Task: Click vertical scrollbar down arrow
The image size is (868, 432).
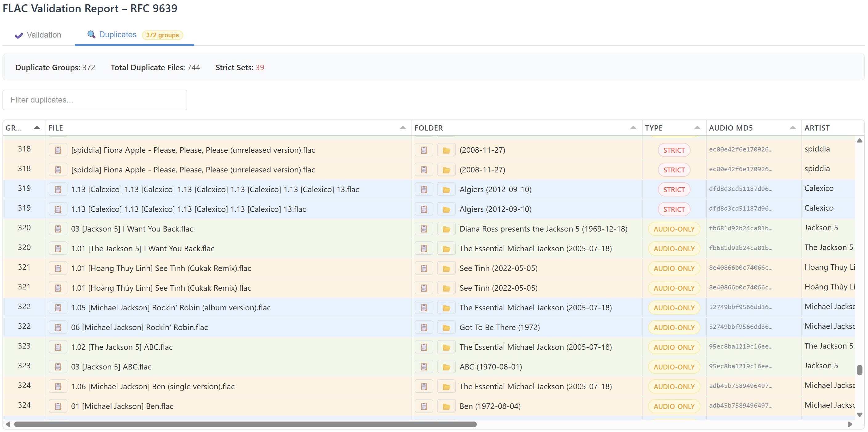Action: click(x=860, y=415)
